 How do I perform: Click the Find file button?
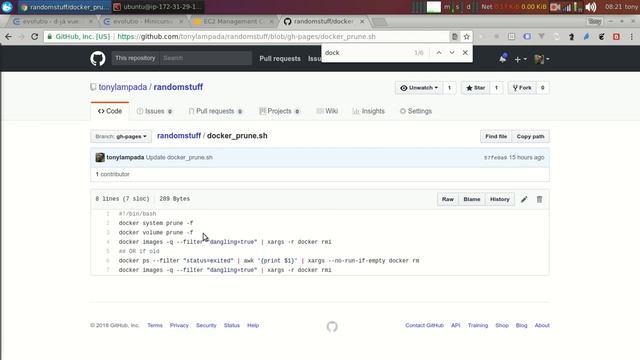tap(496, 136)
